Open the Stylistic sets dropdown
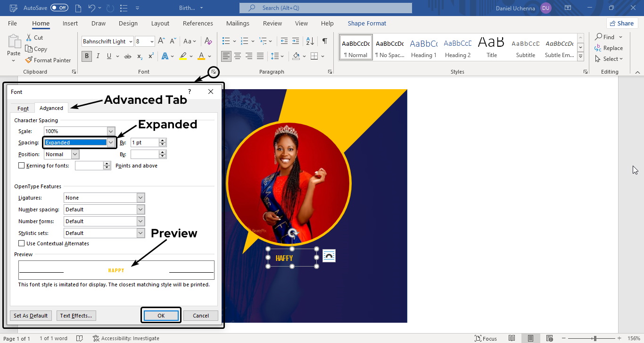Screen dimensions: 644x343 pyautogui.click(x=140, y=233)
